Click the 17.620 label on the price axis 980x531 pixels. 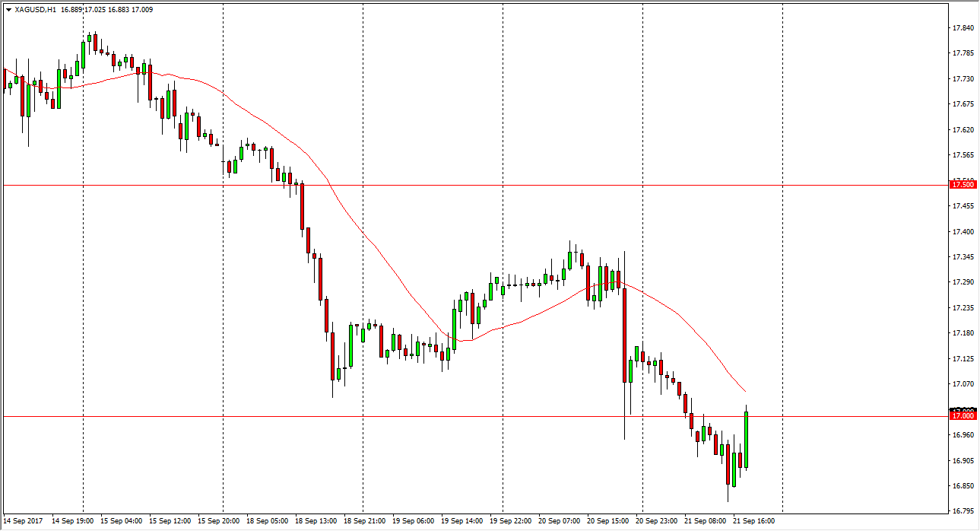pyautogui.click(x=963, y=129)
